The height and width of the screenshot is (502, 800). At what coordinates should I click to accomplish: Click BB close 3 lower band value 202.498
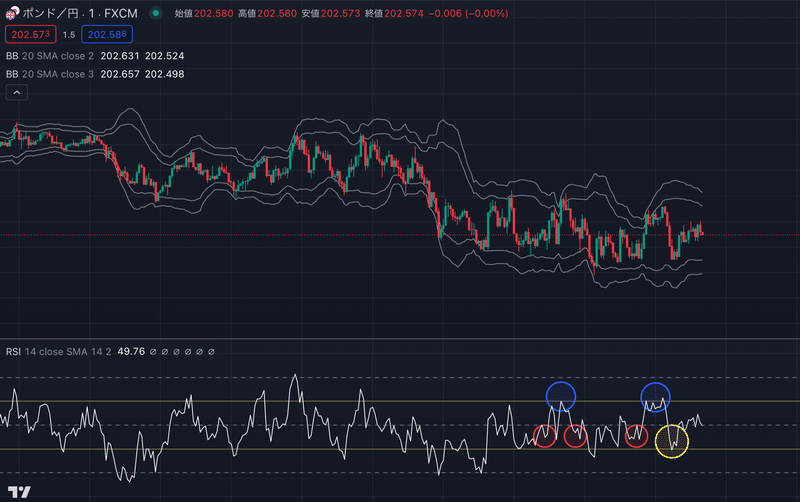(x=164, y=74)
